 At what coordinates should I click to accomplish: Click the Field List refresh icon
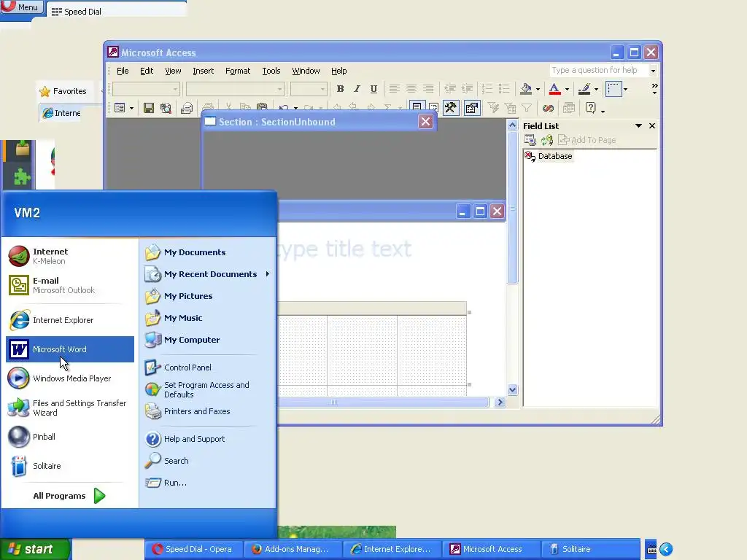point(547,140)
